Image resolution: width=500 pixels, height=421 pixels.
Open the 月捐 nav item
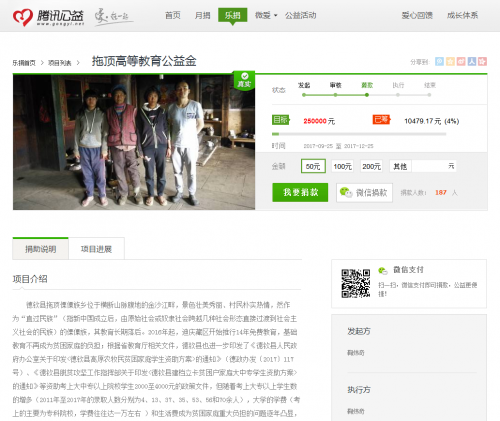pyautogui.click(x=202, y=15)
